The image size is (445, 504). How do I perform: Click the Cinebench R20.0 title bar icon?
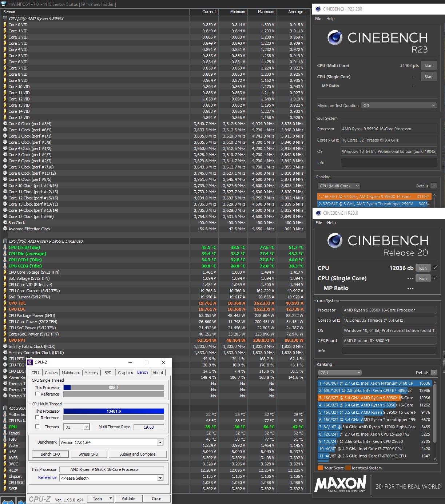point(318,213)
